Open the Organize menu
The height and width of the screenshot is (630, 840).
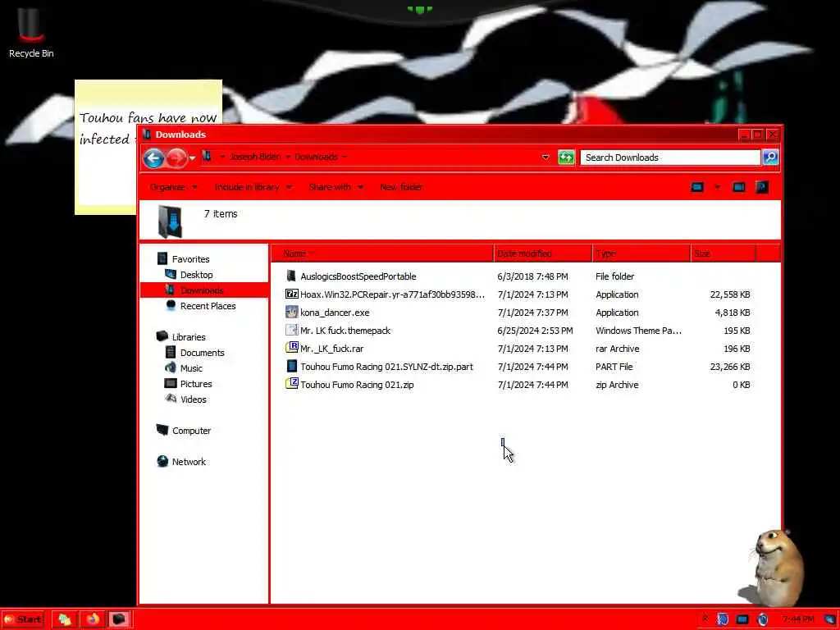(x=174, y=187)
